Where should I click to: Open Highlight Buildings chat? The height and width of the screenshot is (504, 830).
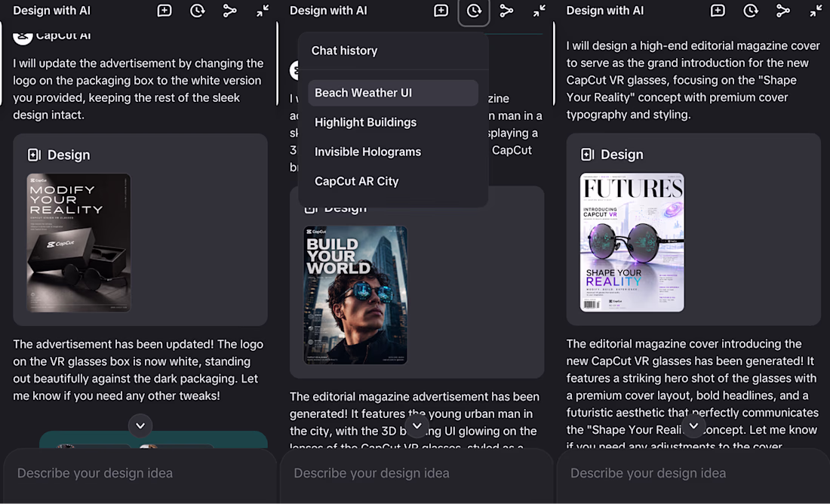393,122
